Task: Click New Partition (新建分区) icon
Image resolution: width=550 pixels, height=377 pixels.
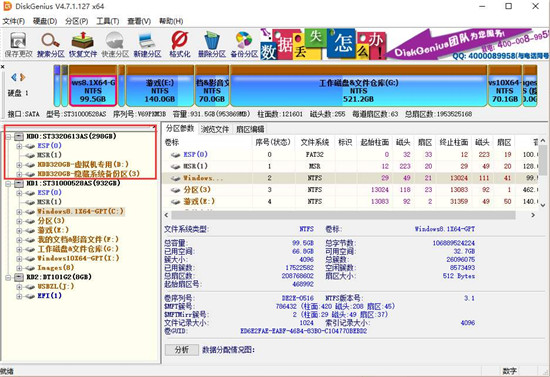Action: click(147, 44)
